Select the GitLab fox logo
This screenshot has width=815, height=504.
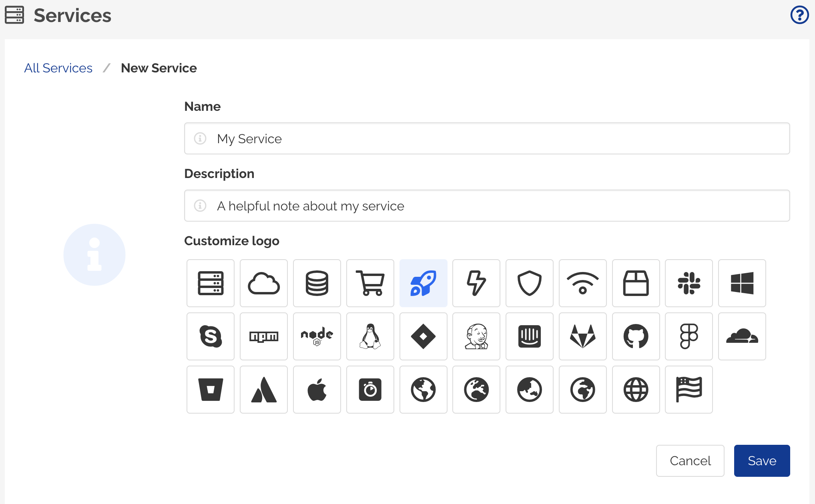pos(582,336)
